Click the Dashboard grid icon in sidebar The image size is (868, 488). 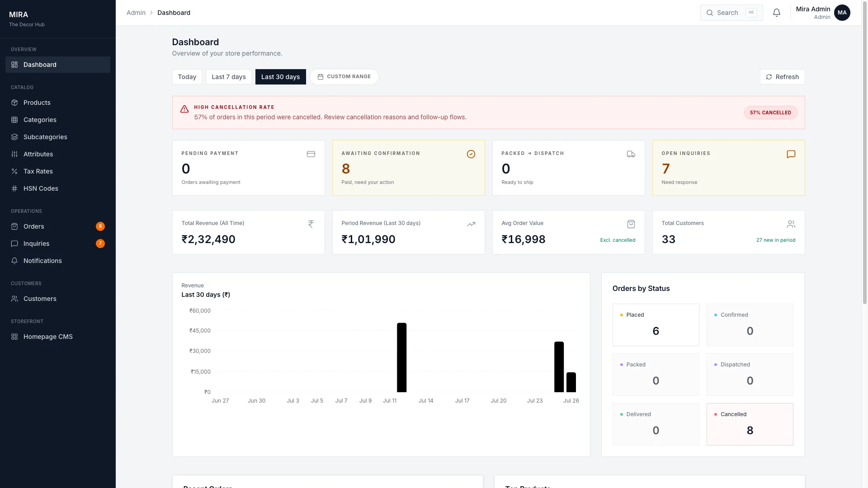[14, 65]
